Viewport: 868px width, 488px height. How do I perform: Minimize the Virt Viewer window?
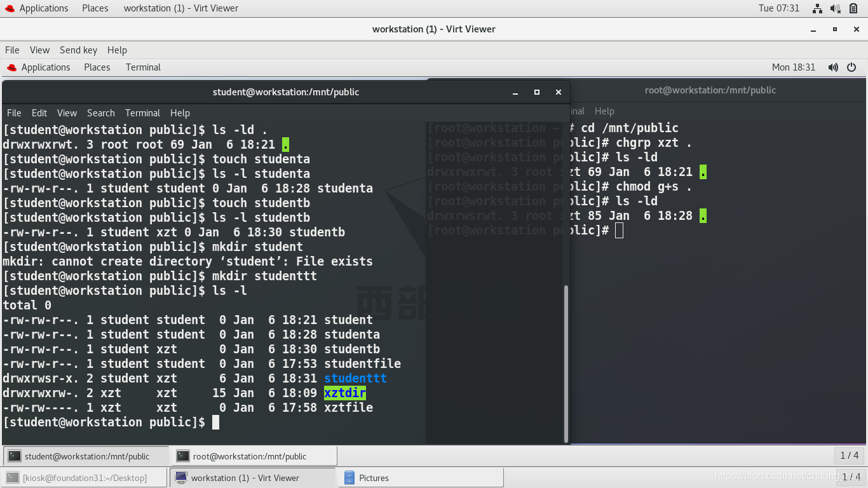(813, 29)
